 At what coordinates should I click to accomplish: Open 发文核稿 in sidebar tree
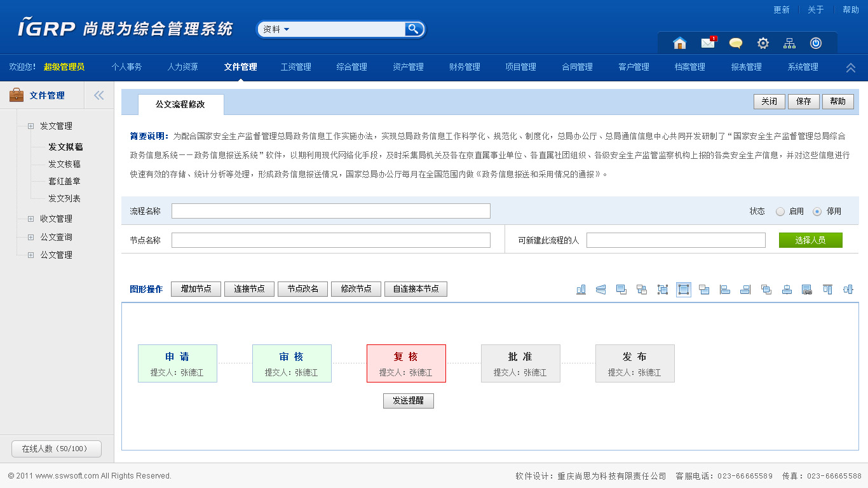pos(64,164)
